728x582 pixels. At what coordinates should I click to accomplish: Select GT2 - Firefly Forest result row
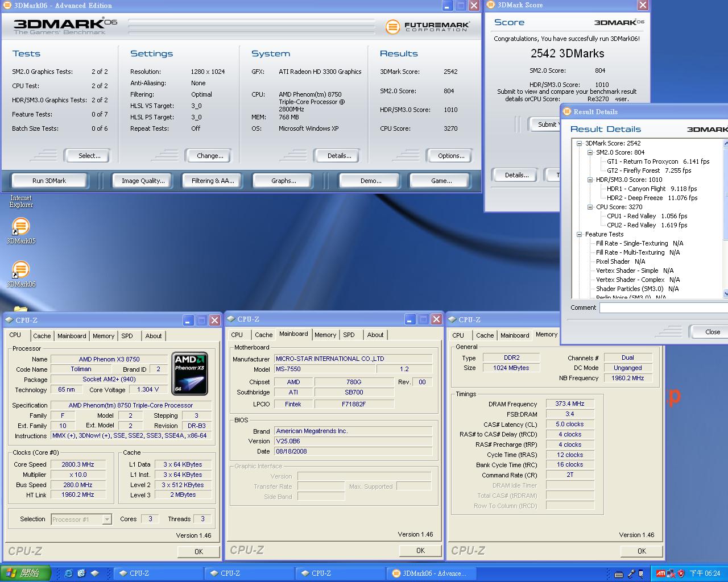click(649, 171)
